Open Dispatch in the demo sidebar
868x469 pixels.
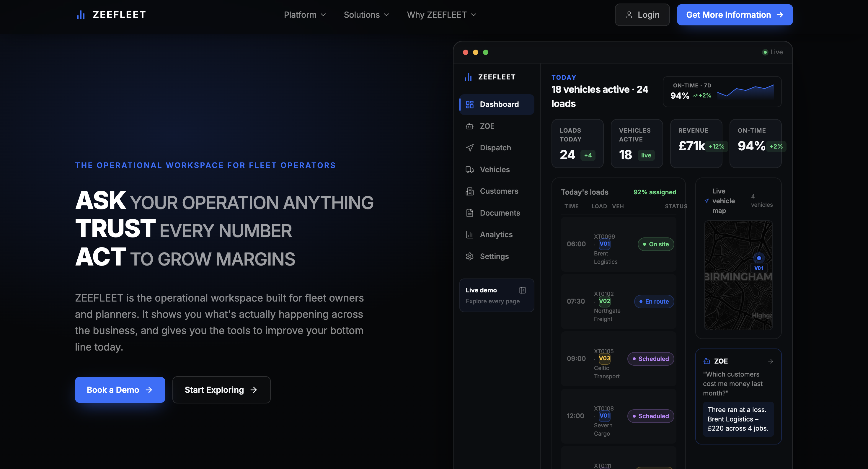coord(496,148)
